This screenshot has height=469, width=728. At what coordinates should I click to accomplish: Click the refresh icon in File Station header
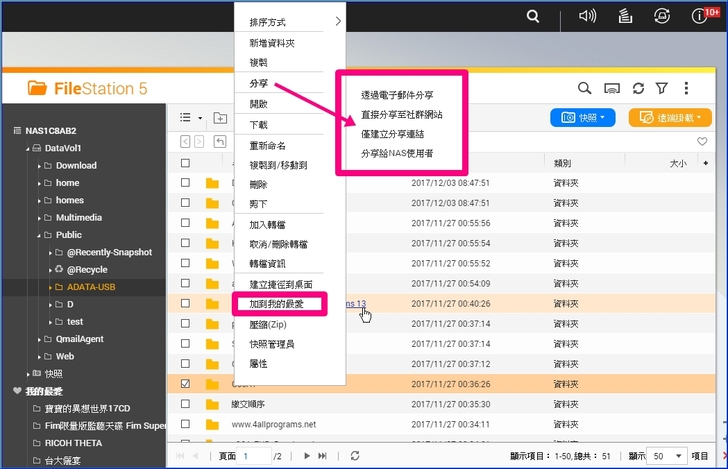638,89
